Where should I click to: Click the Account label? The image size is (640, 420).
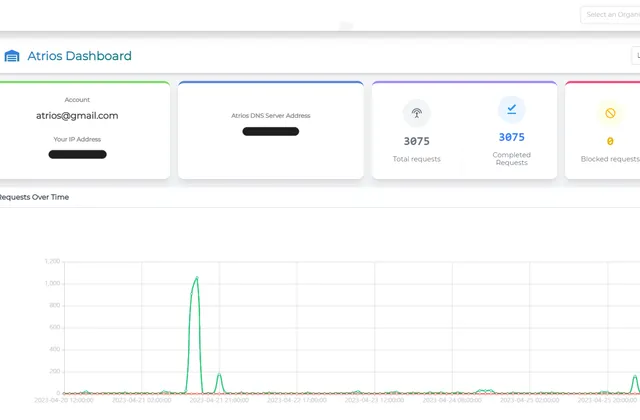coord(77,100)
